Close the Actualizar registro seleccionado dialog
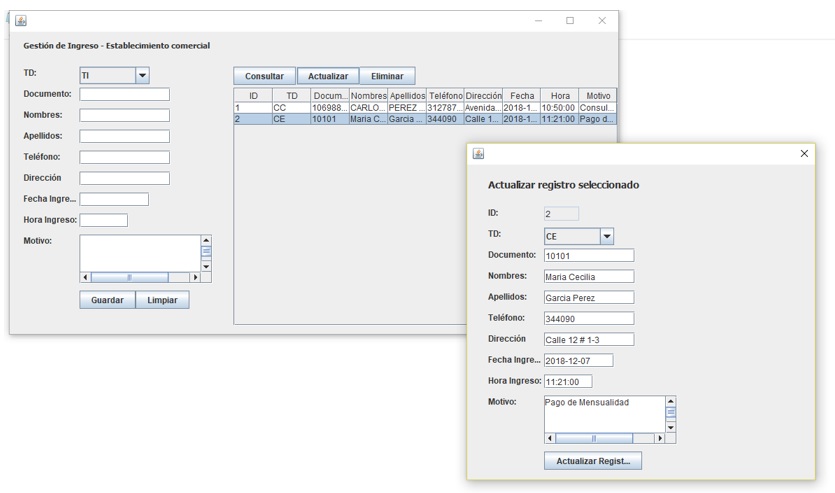The width and height of the screenshot is (835, 493). click(804, 153)
